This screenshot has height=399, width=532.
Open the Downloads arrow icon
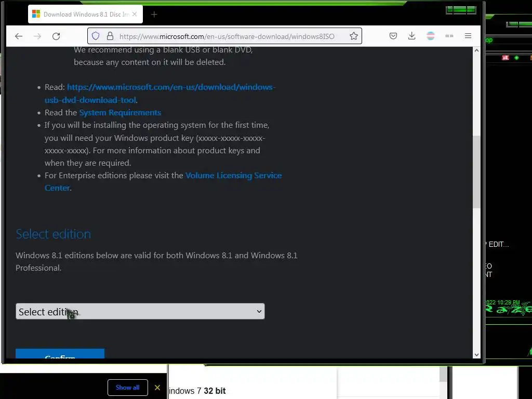(412, 36)
